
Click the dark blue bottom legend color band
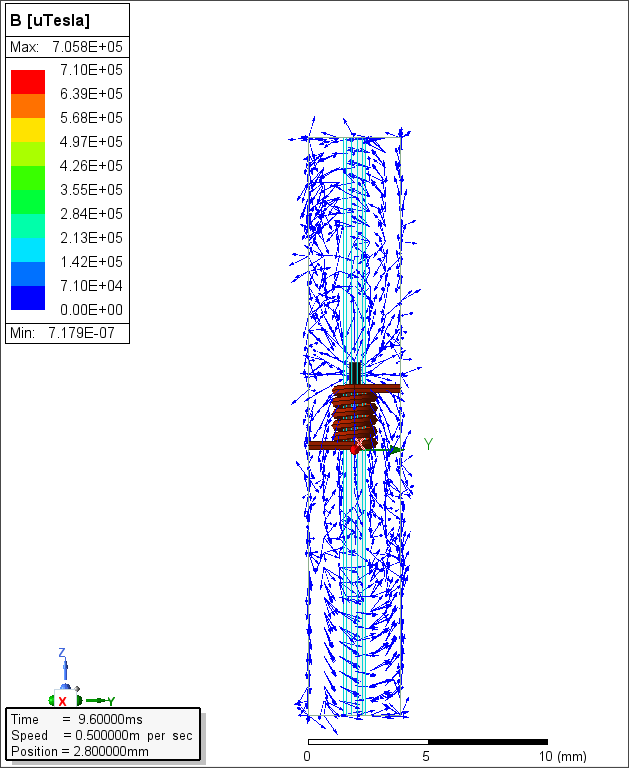(28, 297)
